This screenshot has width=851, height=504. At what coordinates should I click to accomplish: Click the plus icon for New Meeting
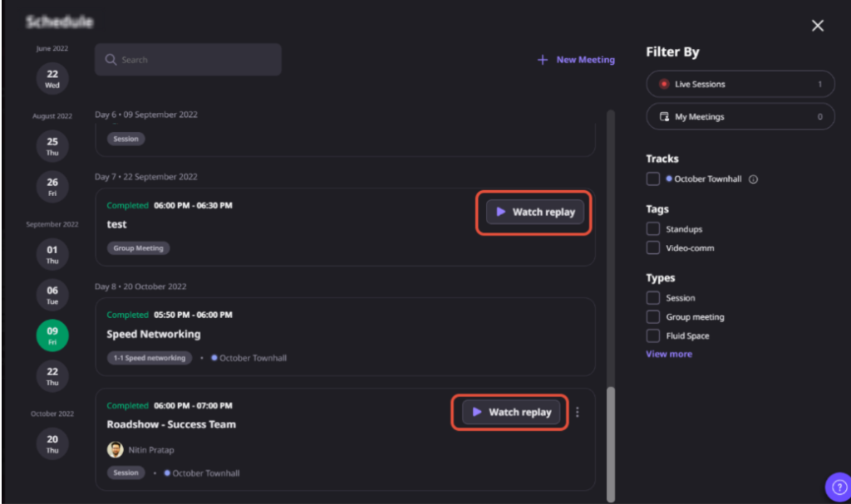click(x=543, y=60)
